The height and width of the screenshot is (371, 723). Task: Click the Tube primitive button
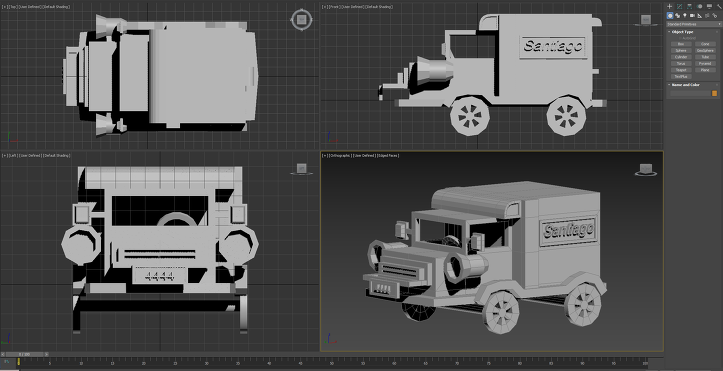coord(705,57)
